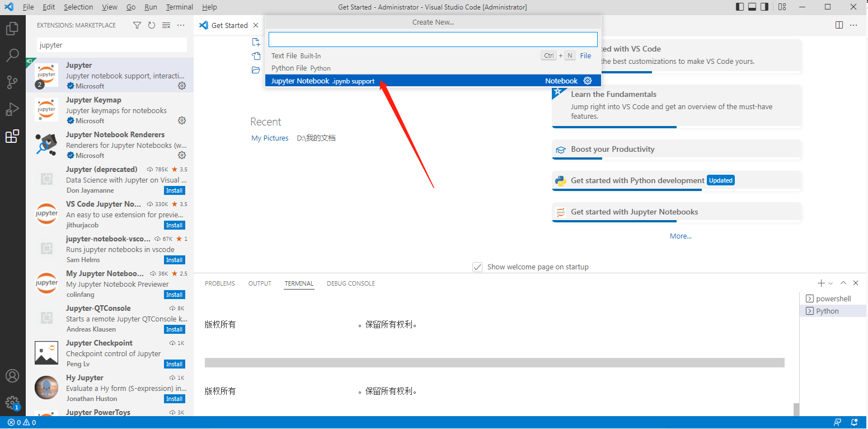Open the File menu

point(28,7)
